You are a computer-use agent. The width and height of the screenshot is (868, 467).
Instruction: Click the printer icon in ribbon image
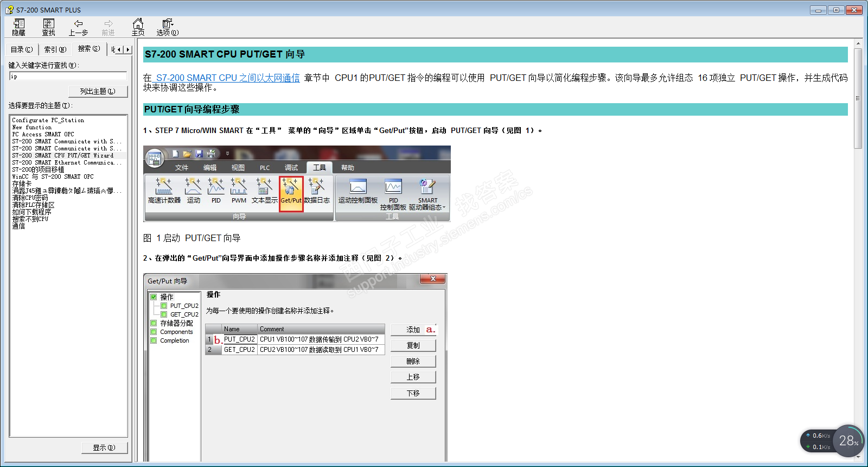(211, 154)
